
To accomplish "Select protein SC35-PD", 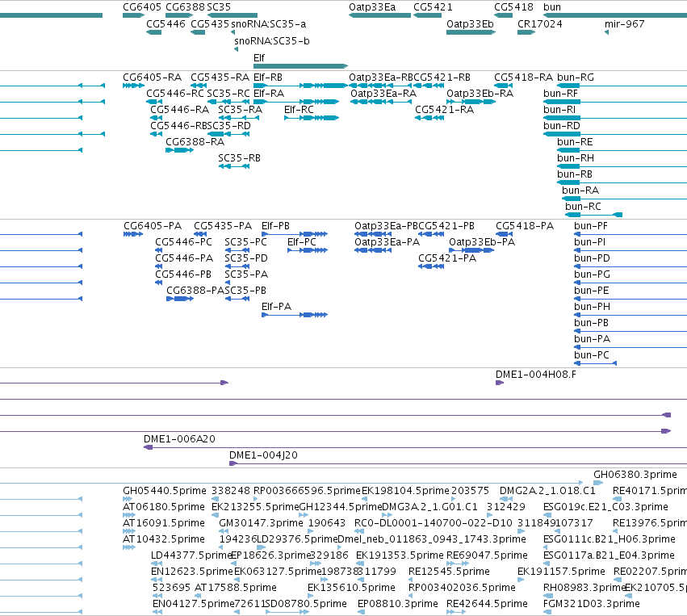I will click(237, 266).
